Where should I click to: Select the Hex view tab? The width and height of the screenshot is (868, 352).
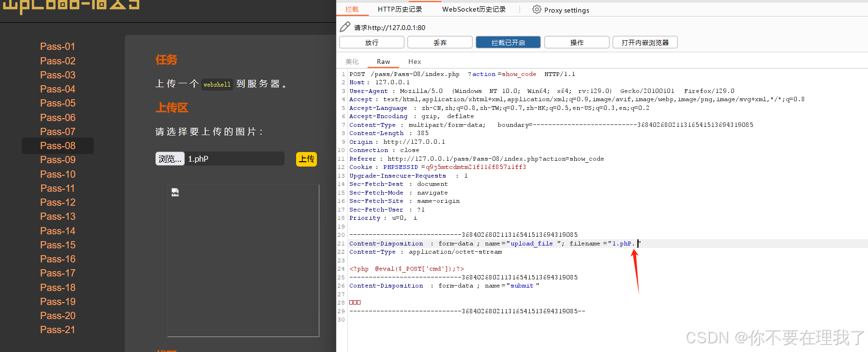point(415,61)
